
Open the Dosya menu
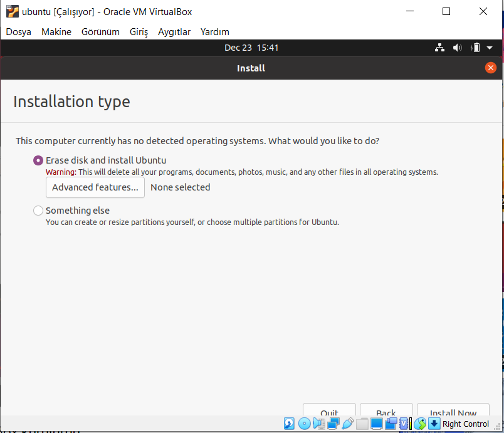pos(18,32)
